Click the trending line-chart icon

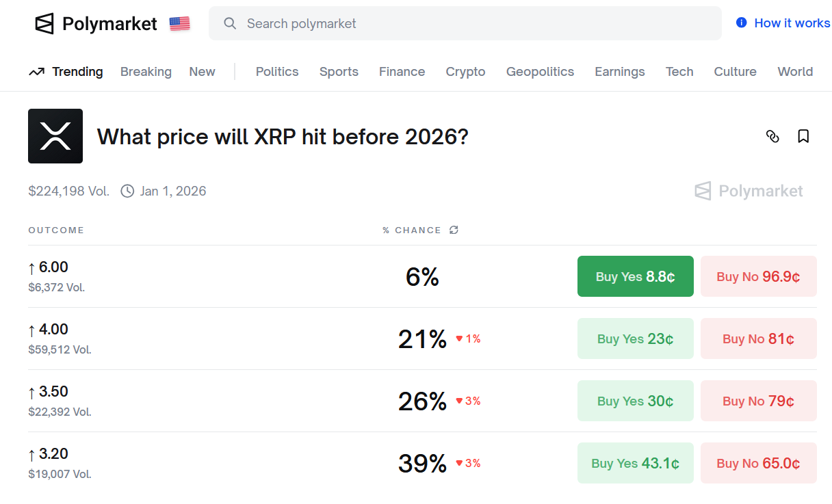[x=36, y=71]
